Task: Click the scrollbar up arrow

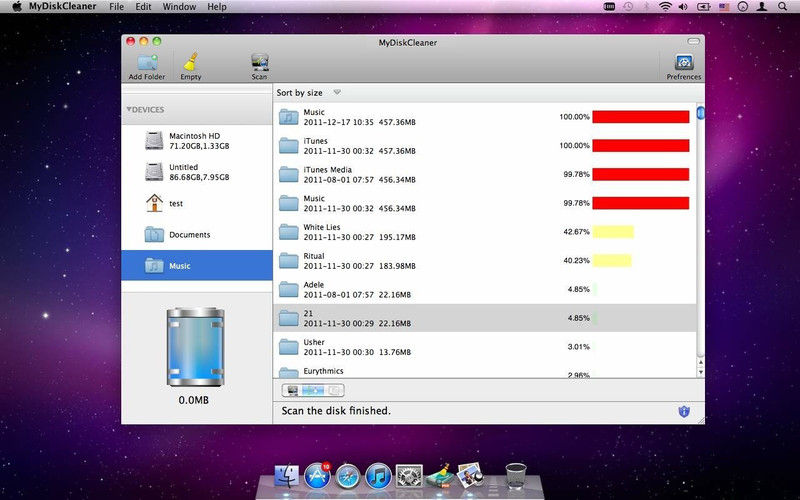Action: (x=701, y=362)
